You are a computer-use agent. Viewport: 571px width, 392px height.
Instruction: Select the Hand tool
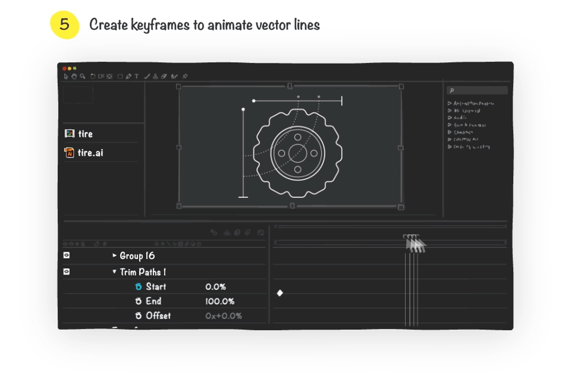(74, 76)
